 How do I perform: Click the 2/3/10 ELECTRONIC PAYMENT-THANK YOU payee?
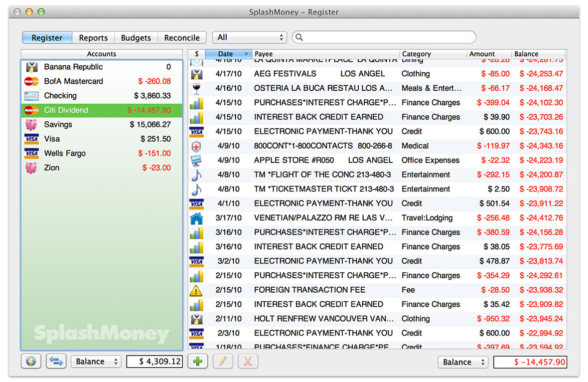[x=323, y=333]
